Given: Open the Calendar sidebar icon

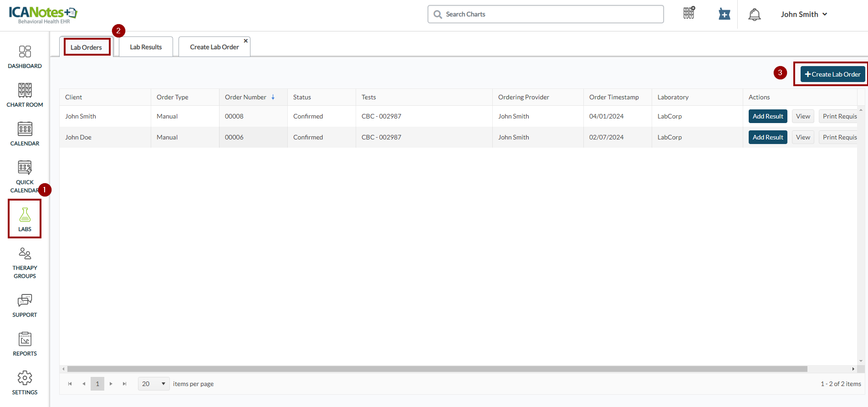Looking at the screenshot, I should point(25,134).
